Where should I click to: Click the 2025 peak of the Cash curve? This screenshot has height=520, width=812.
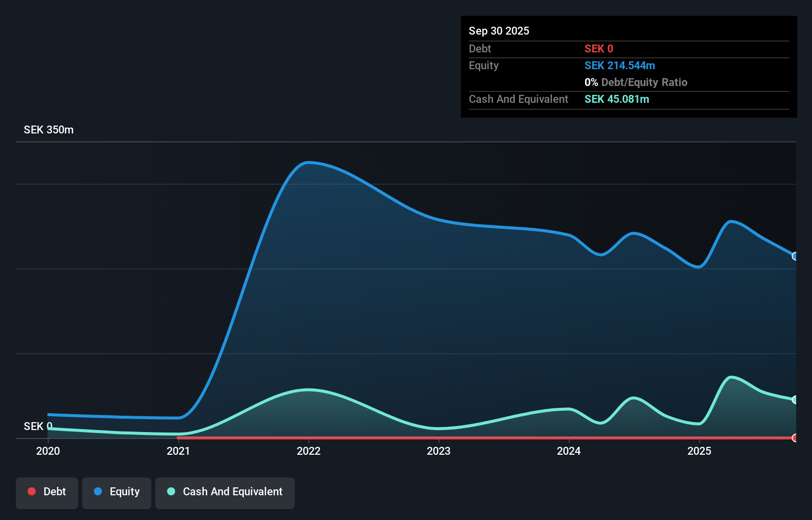(x=731, y=377)
